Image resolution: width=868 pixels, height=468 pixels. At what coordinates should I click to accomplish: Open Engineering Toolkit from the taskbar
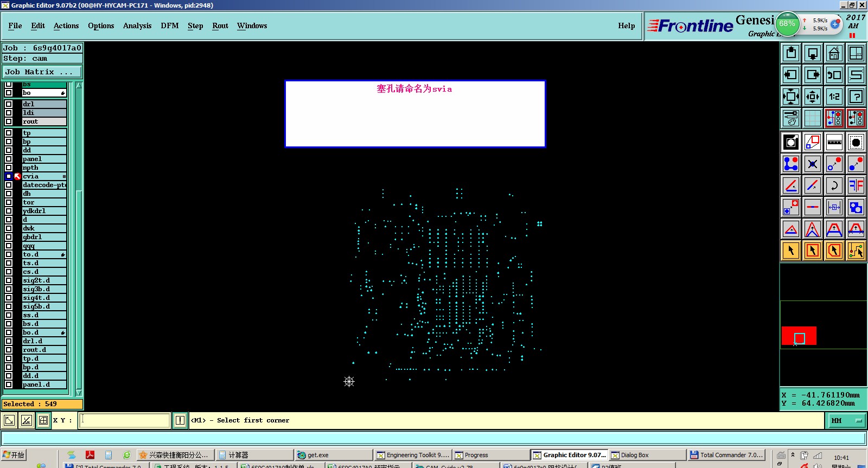coord(413,455)
